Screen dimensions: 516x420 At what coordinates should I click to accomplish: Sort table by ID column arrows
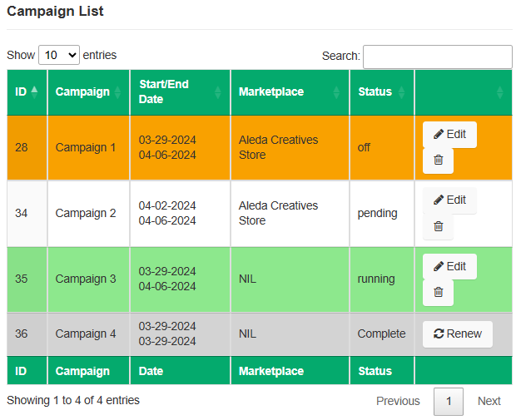tap(34, 91)
